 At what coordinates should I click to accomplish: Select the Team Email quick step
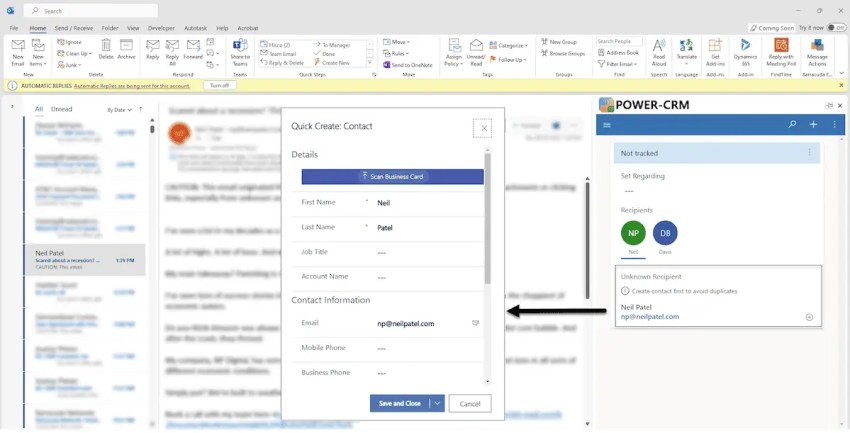tap(279, 54)
